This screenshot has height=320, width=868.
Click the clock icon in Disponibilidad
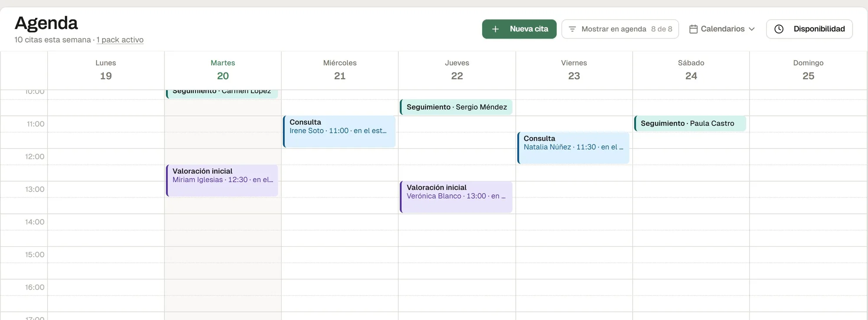779,29
